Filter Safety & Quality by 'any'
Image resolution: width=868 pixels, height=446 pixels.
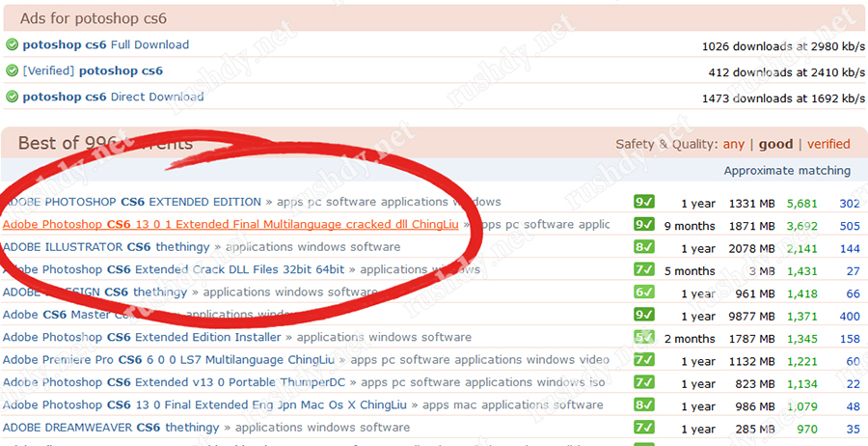734,144
